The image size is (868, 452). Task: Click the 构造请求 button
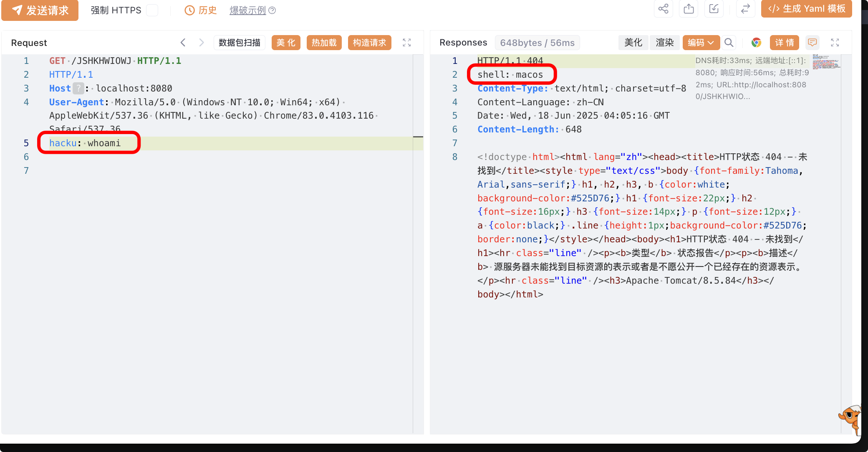click(370, 43)
